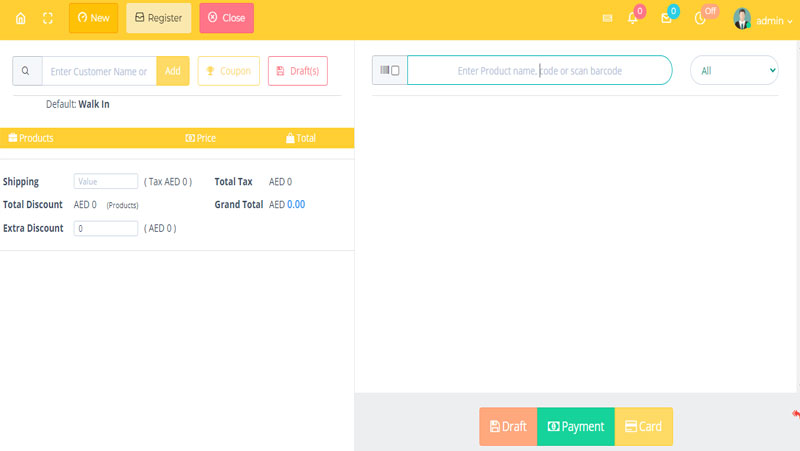Click the admin profile avatar

click(742, 19)
